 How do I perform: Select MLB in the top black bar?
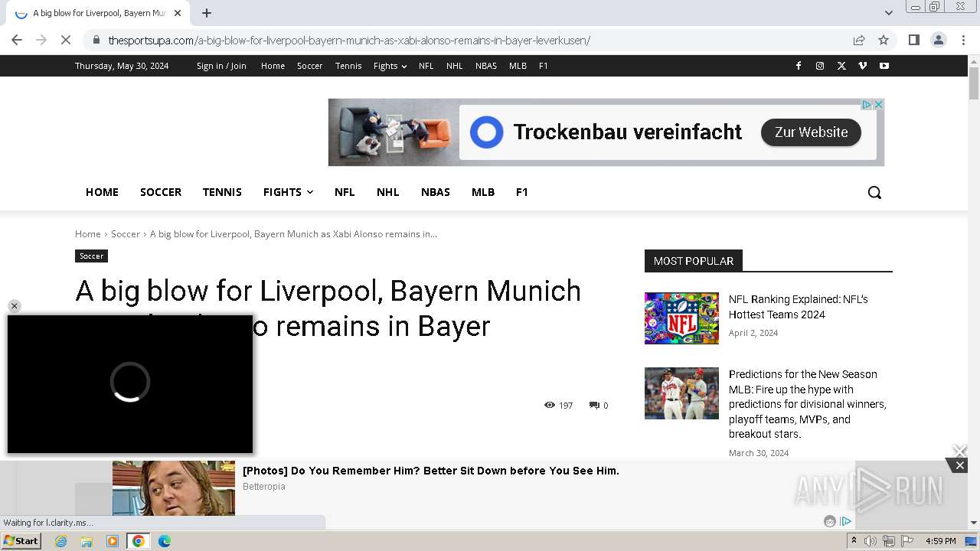click(x=518, y=66)
